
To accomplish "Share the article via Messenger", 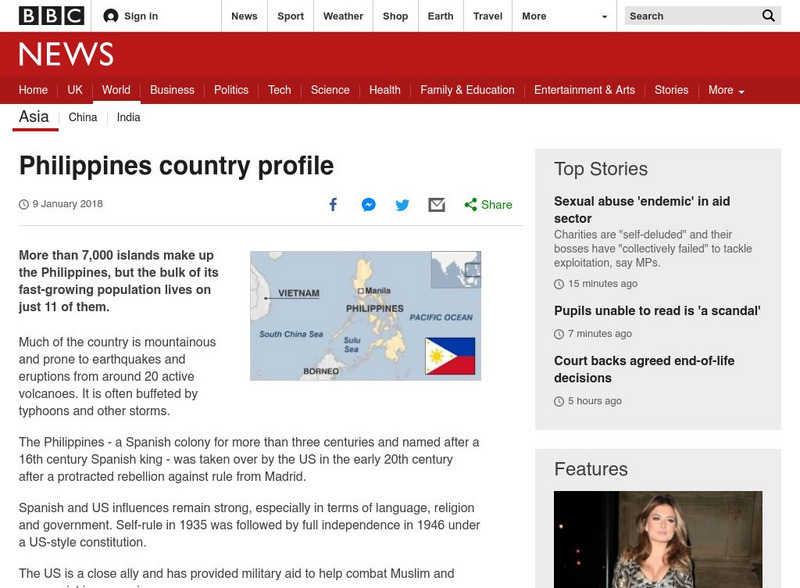I will pyautogui.click(x=368, y=204).
